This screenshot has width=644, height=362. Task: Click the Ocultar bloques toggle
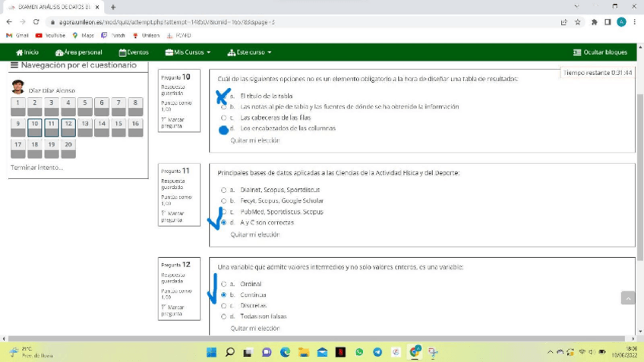(600, 52)
